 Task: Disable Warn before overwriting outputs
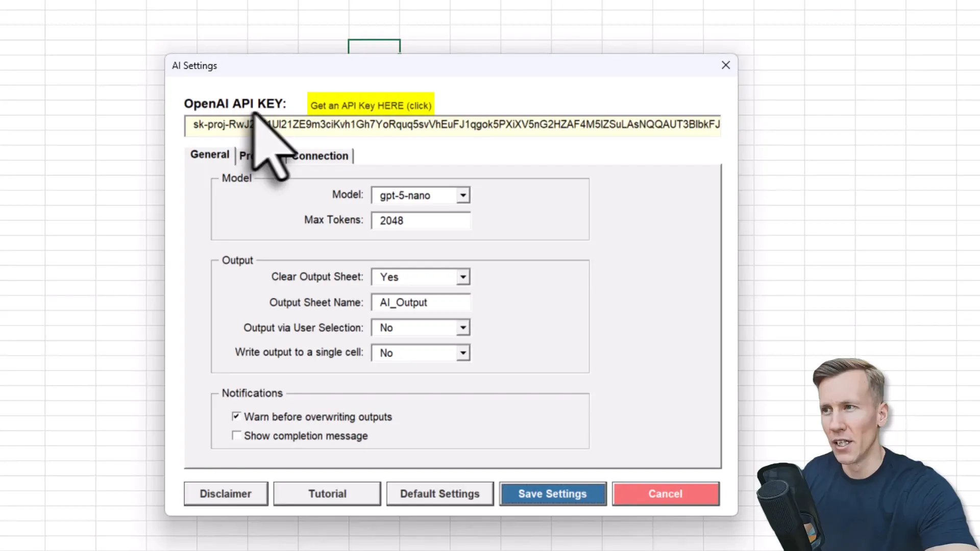pos(236,416)
